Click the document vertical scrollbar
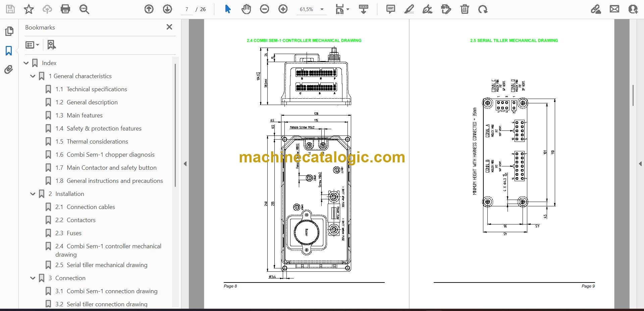 coord(633,95)
